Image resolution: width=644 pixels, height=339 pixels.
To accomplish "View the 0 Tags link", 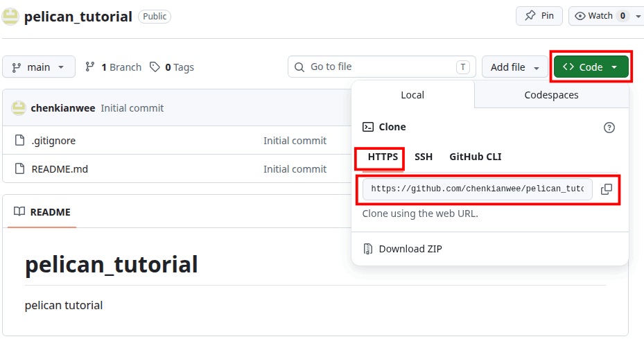I will (172, 67).
